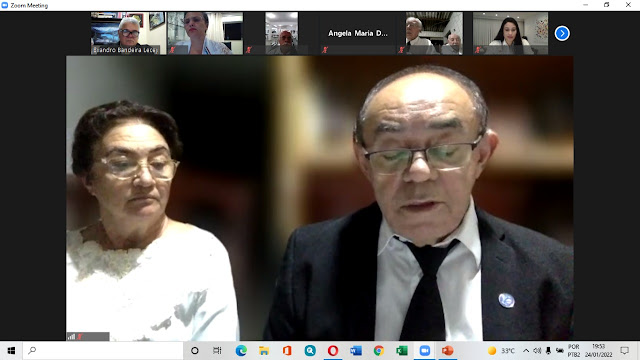Image resolution: width=640 pixels, height=360 pixels.
Task: Change POR PTB2 input language
Action: click(x=573, y=351)
